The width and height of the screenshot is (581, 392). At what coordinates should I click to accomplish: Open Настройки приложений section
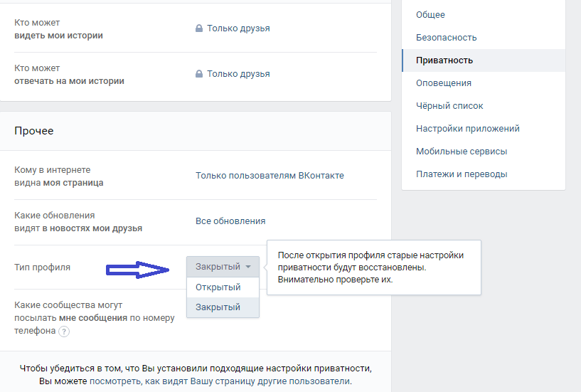click(484, 129)
